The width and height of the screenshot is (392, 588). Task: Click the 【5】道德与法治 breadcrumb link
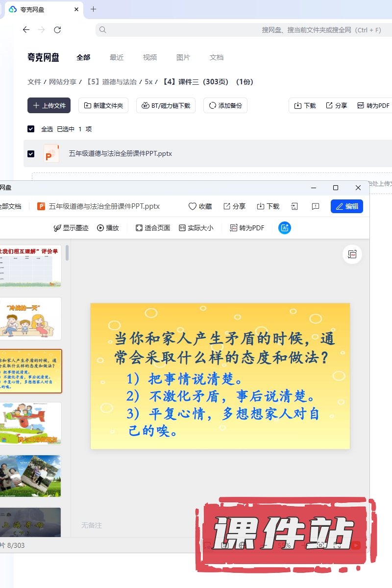[111, 82]
